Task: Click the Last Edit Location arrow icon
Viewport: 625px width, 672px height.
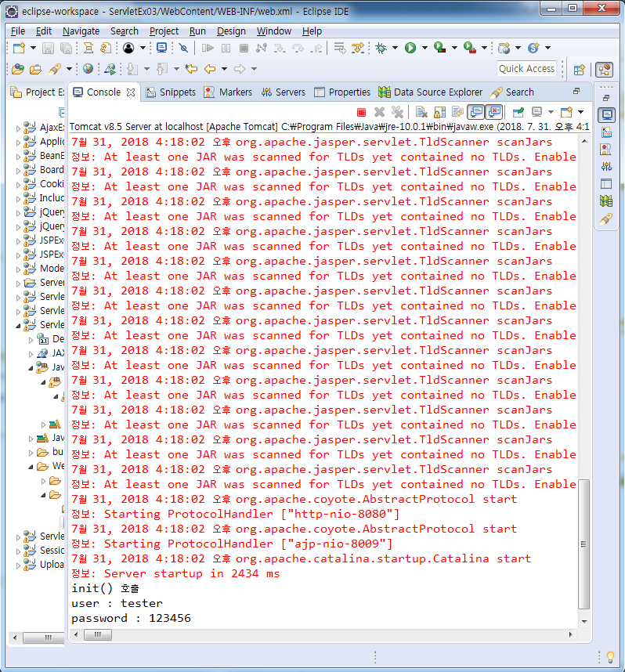Action: 191,69
